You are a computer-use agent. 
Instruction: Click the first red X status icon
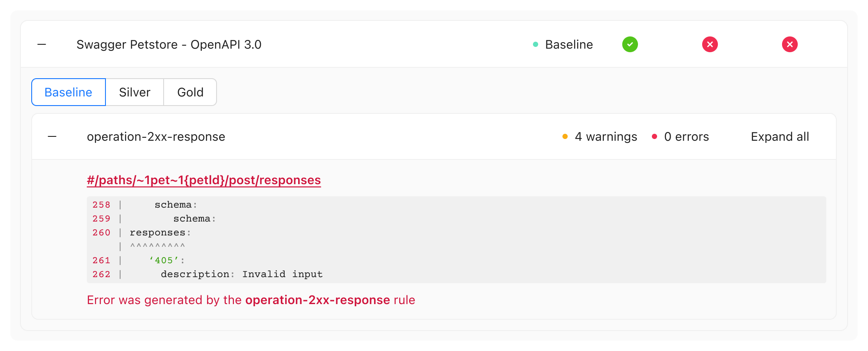pyautogui.click(x=710, y=44)
